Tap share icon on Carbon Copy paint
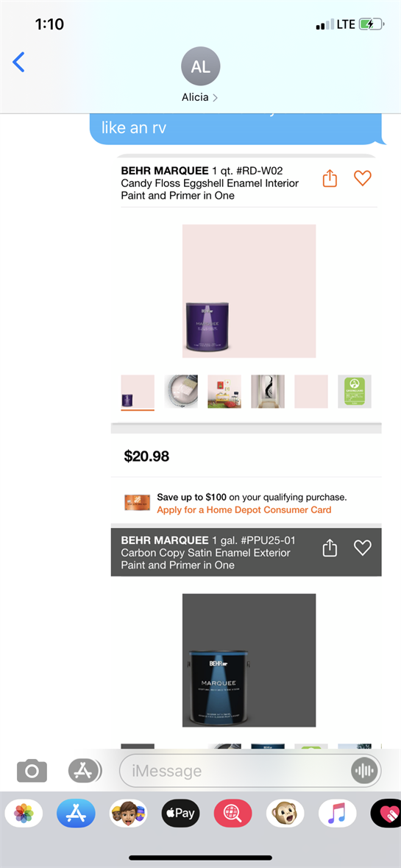401x868 pixels. [x=330, y=548]
